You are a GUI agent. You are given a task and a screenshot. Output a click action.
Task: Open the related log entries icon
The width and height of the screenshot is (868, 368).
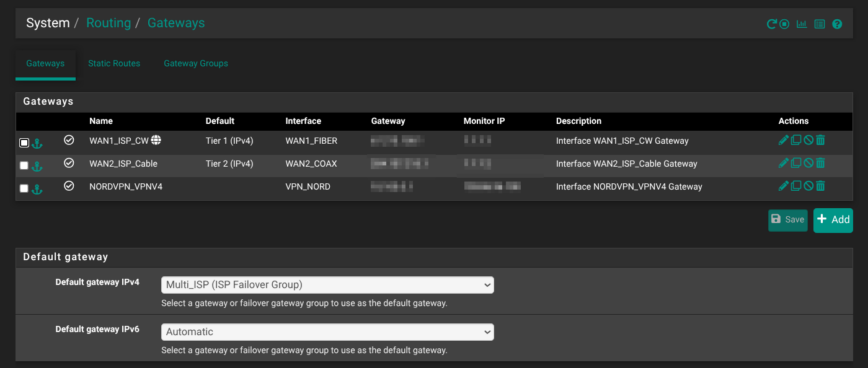point(820,24)
